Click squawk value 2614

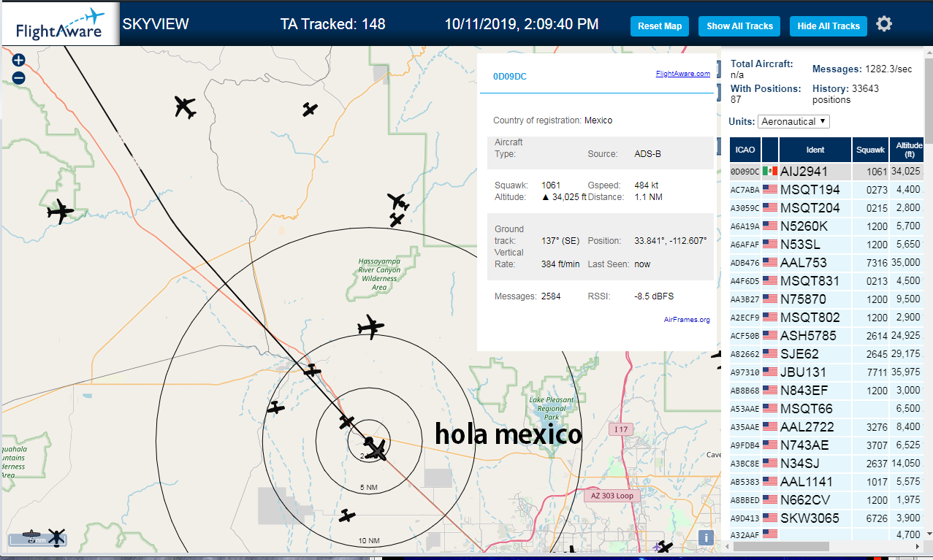click(x=877, y=336)
